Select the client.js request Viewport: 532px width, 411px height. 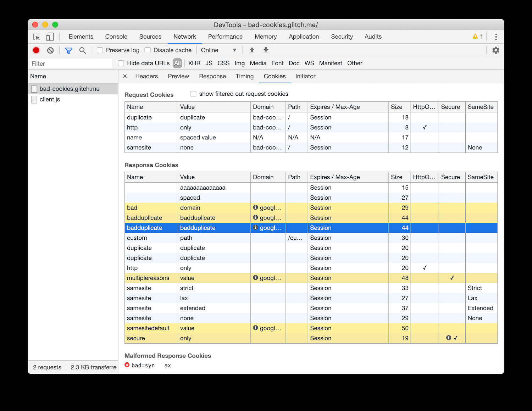click(x=50, y=99)
